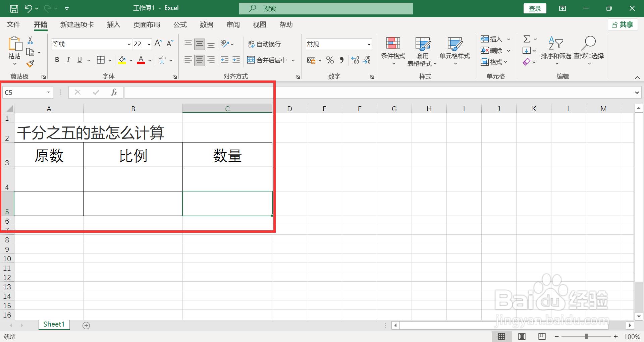
Task: Click the Borders icon
Action: coord(101,60)
